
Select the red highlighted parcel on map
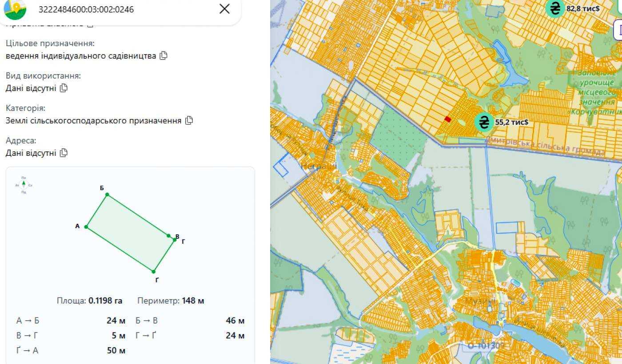point(448,119)
